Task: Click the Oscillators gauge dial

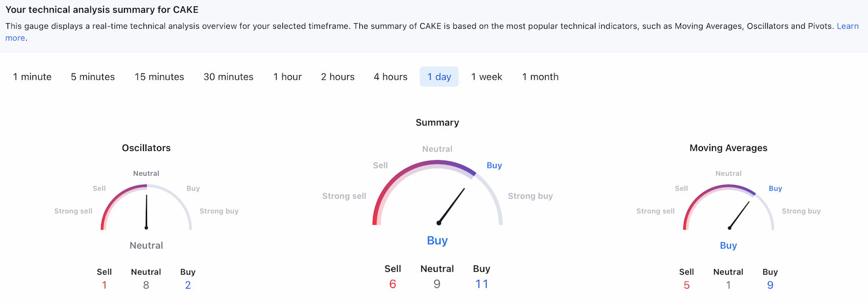Action: (x=146, y=207)
